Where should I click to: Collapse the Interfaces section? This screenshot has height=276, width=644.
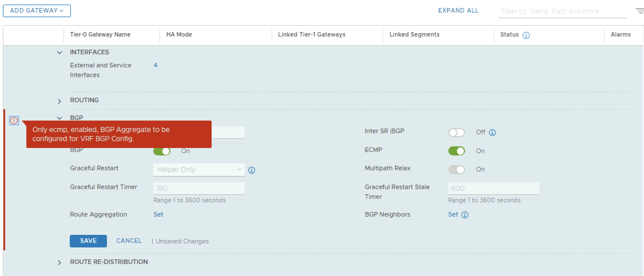tap(59, 53)
